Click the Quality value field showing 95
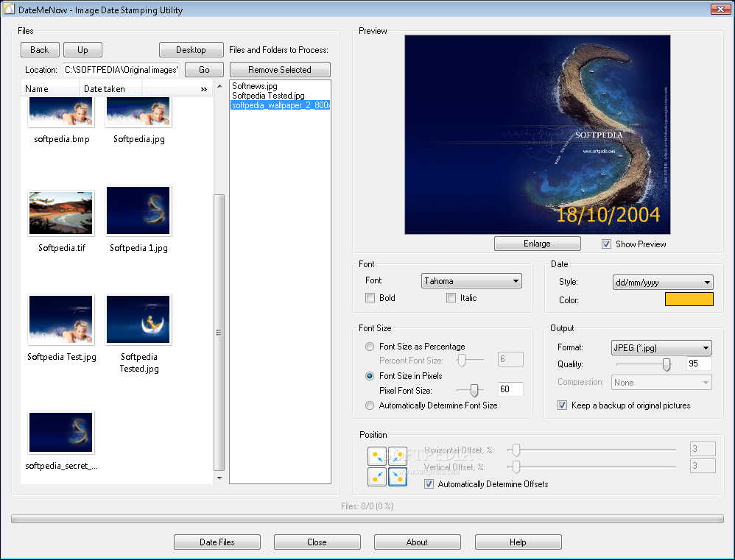This screenshot has width=735, height=560. [699, 364]
